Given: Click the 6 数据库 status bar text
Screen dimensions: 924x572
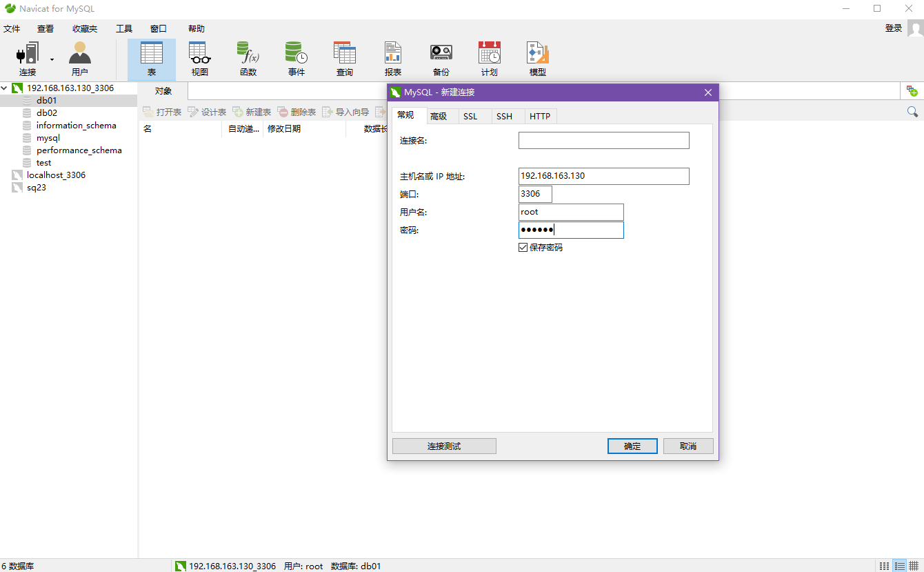Looking at the screenshot, I should pos(18,566).
